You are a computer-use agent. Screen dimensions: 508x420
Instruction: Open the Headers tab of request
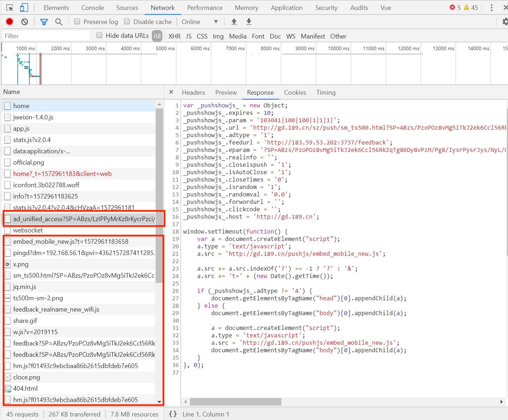point(193,92)
